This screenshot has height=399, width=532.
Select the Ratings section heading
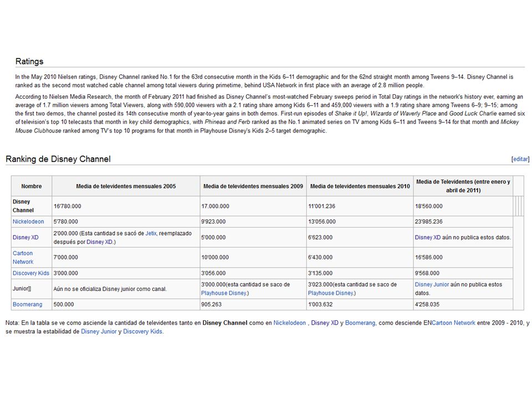[x=29, y=62]
